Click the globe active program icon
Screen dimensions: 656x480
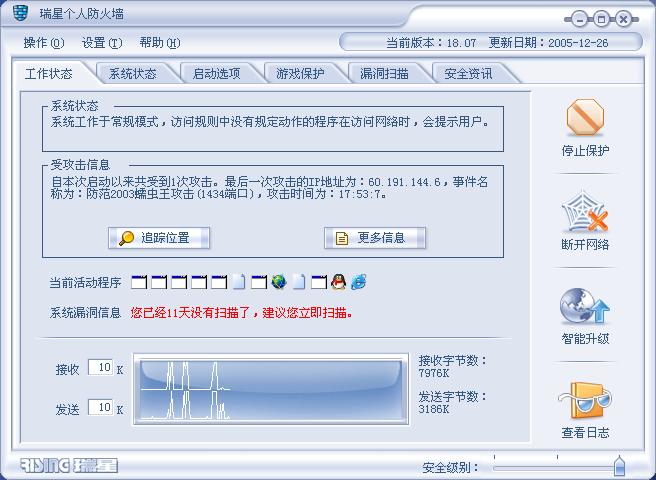(x=279, y=282)
